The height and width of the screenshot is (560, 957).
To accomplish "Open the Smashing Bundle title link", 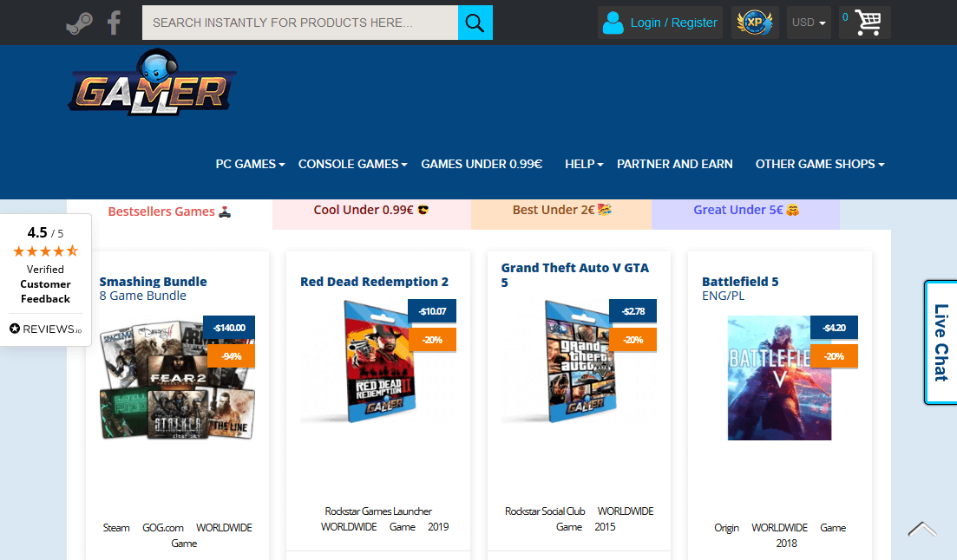I will pyautogui.click(x=154, y=282).
